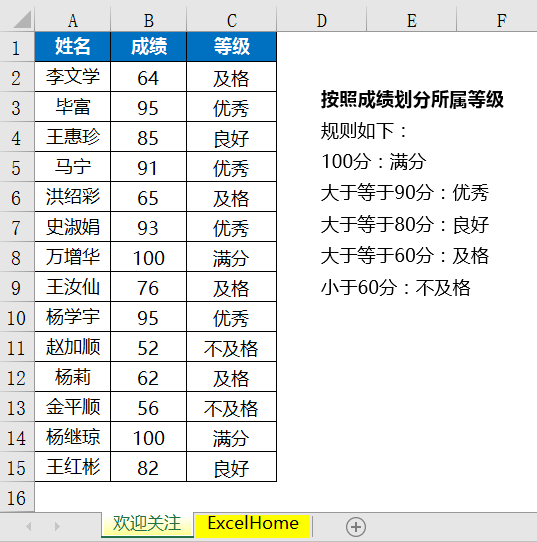Click the rule 100分：满分
The height and width of the screenshot is (542, 537).
point(374,161)
